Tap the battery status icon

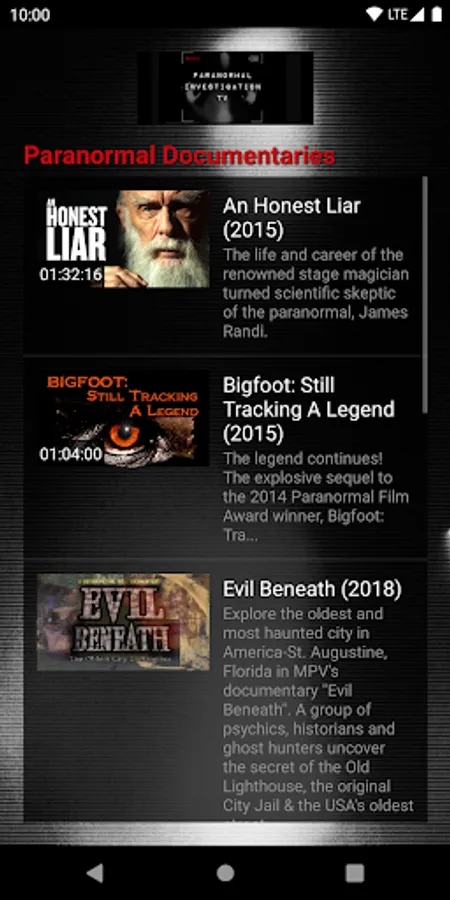[x=436, y=15]
